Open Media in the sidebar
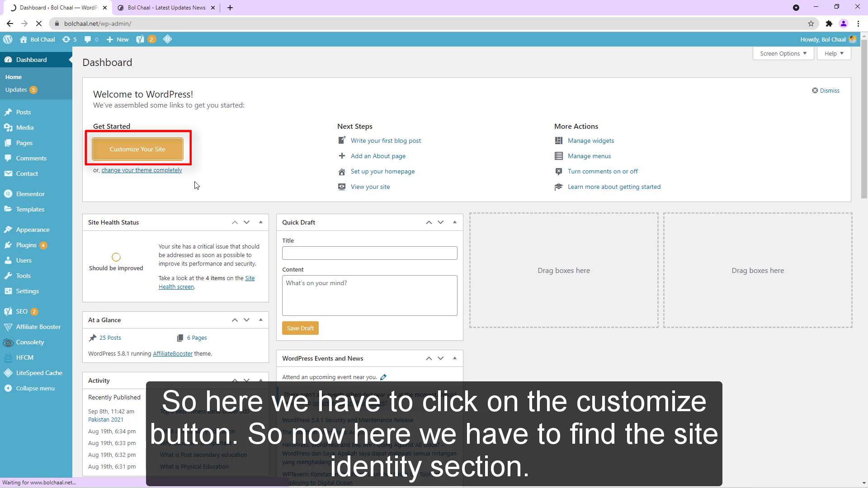This screenshot has height=488, width=868. pos(24,127)
